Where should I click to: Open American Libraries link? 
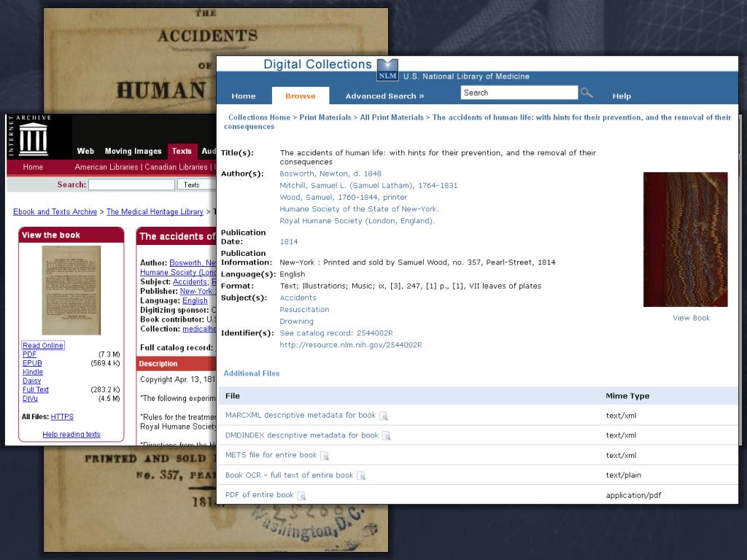click(x=107, y=167)
